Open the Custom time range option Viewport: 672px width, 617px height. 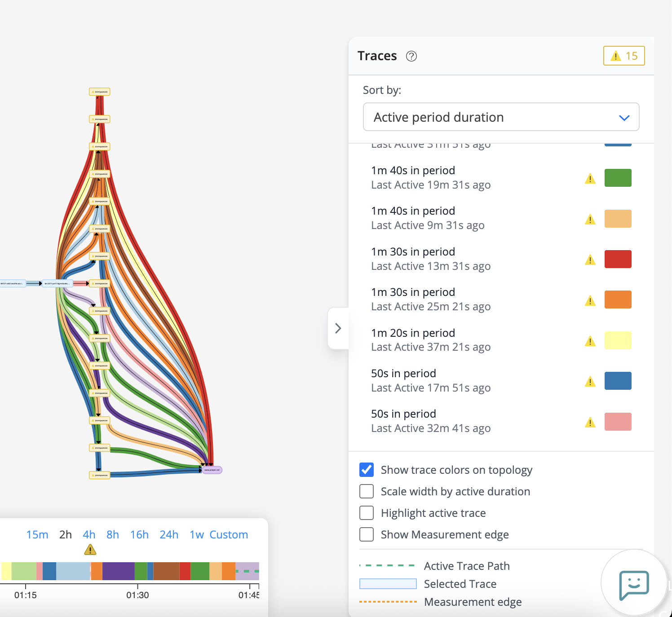click(229, 534)
